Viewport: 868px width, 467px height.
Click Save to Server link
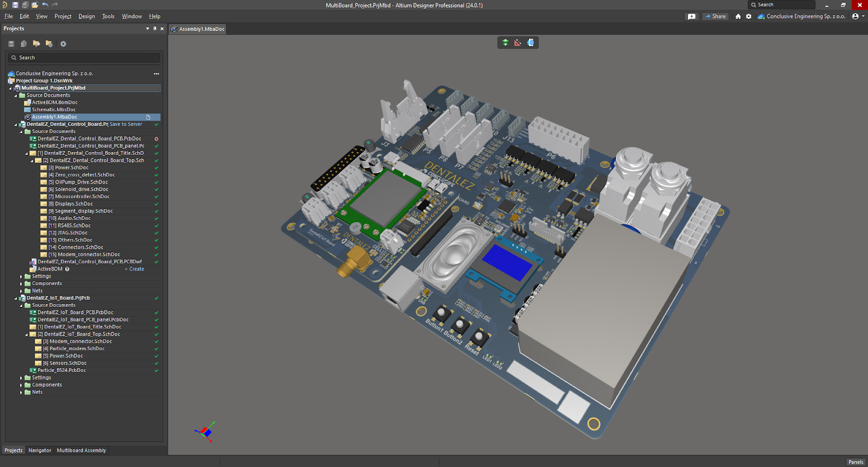[126, 124]
